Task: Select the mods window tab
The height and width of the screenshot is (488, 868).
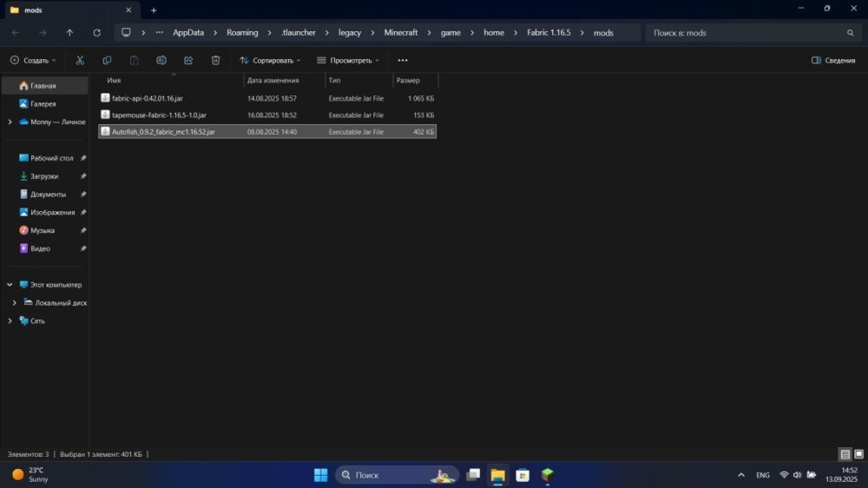Action: point(70,10)
